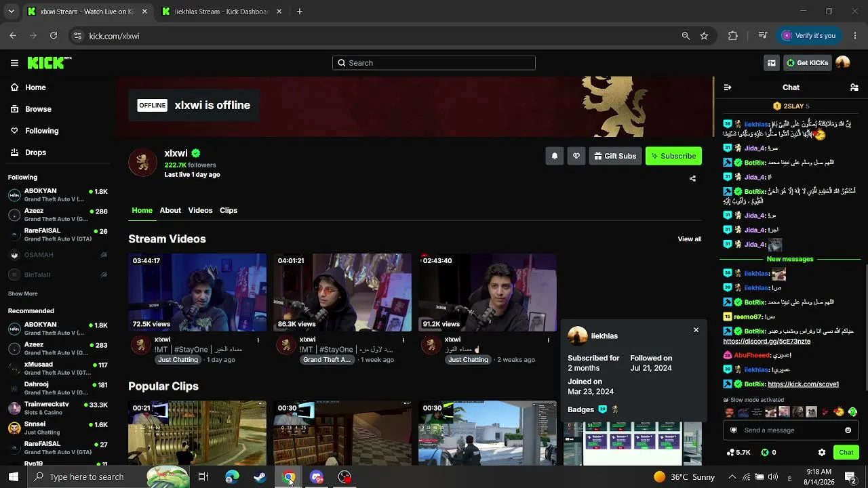
Task: Play the 04:01:21 stream video thumbnail
Action: [342, 293]
